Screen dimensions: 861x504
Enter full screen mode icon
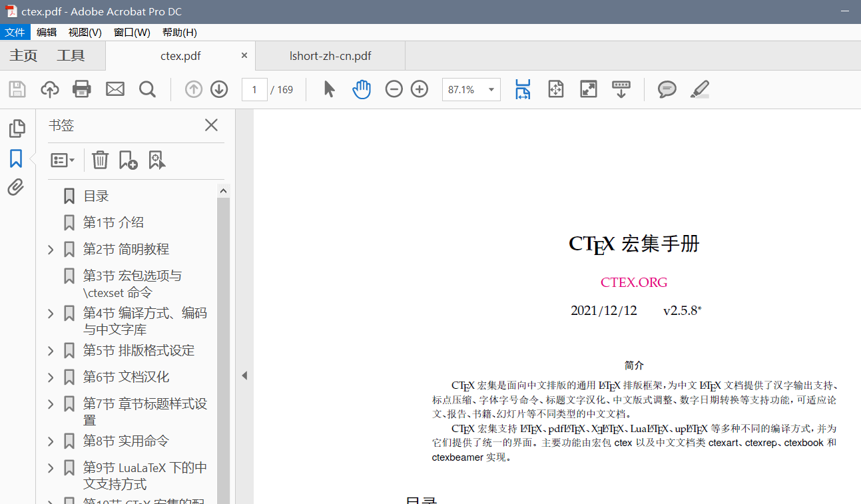589,89
